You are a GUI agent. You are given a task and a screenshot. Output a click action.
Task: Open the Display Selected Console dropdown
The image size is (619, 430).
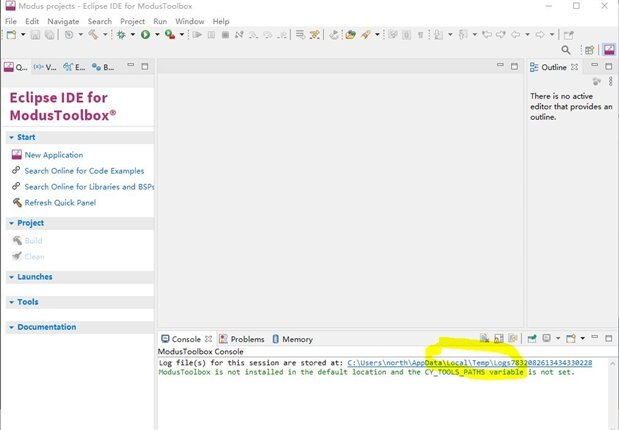click(x=558, y=338)
